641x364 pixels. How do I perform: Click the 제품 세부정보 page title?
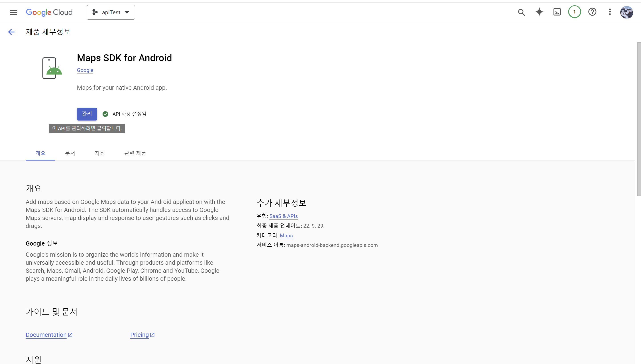48,32
